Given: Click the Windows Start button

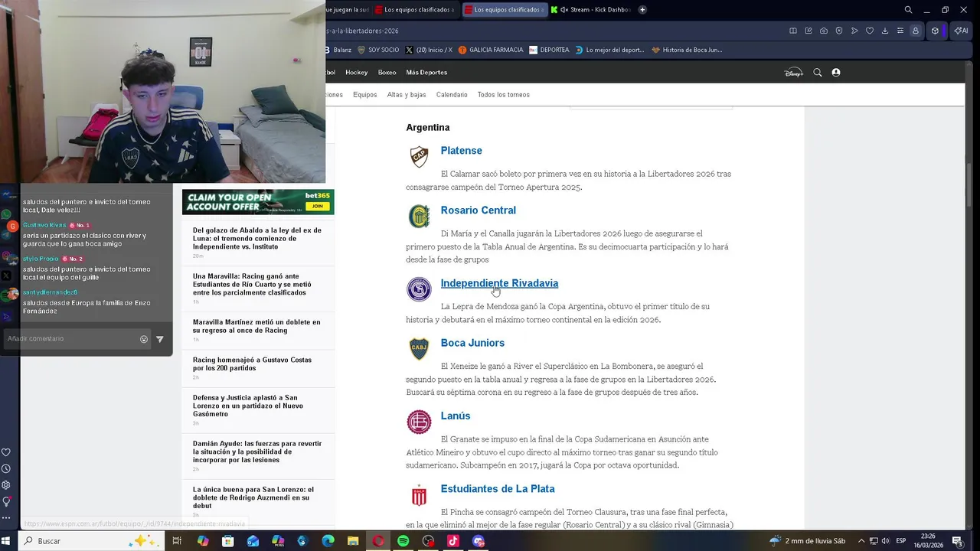Looking at the screenshot, I should click(x=6, y=541).
